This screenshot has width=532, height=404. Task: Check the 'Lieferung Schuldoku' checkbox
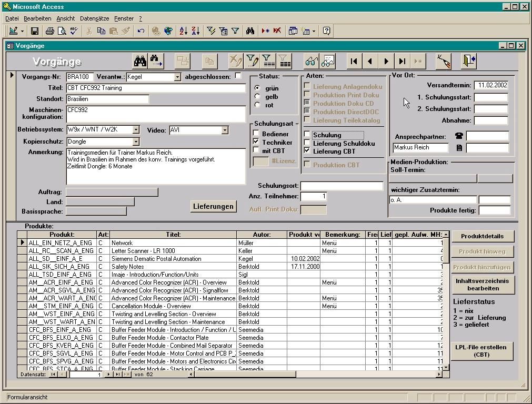pyautogui.click(x=307, y=143)
